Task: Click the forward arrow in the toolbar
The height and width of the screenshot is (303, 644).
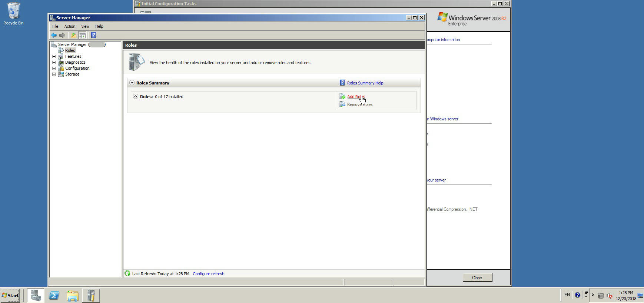Action: 62,35
